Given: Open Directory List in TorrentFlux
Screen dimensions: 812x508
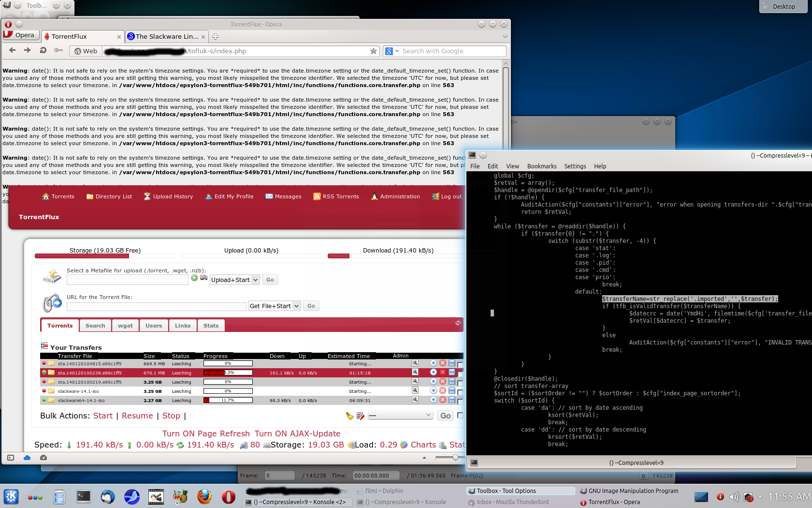Looking at the screenshot, I should click(x=109, y=196).
